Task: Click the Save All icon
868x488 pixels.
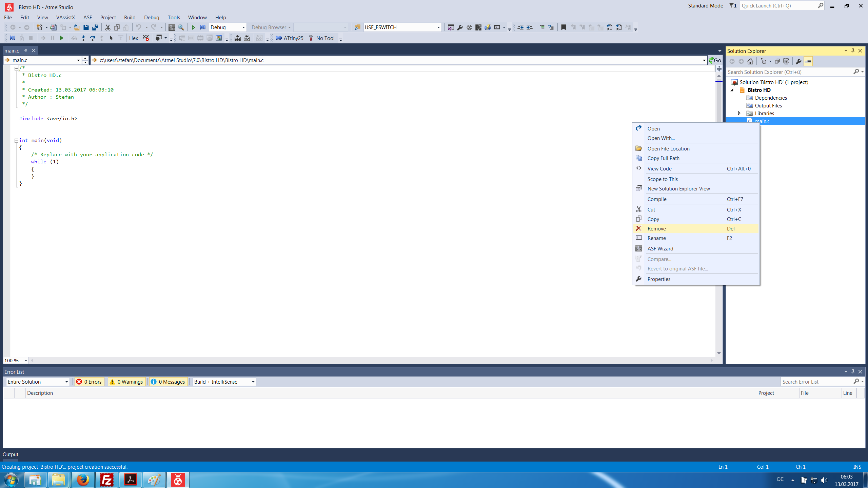Action: pyautogui.click(x=95, y=27)
